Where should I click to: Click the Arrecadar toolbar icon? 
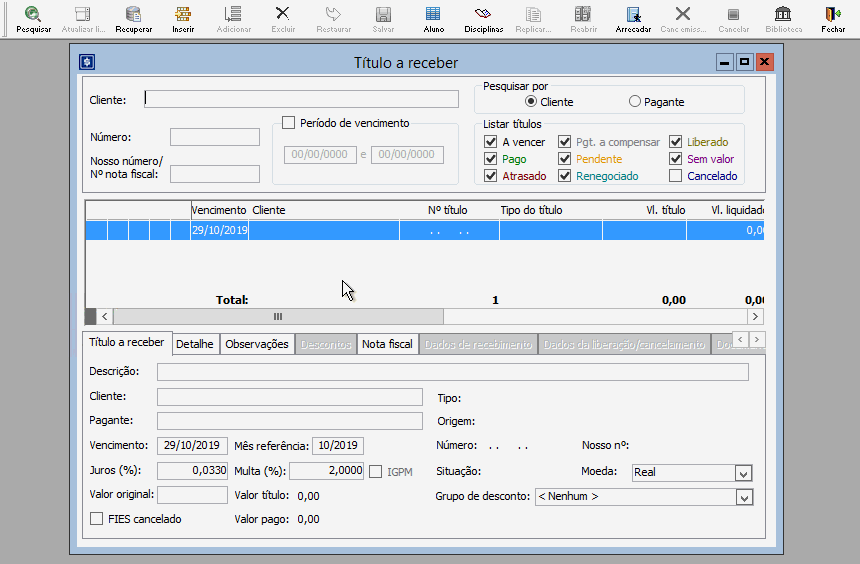pyautogui.click(x=633, y=17)
